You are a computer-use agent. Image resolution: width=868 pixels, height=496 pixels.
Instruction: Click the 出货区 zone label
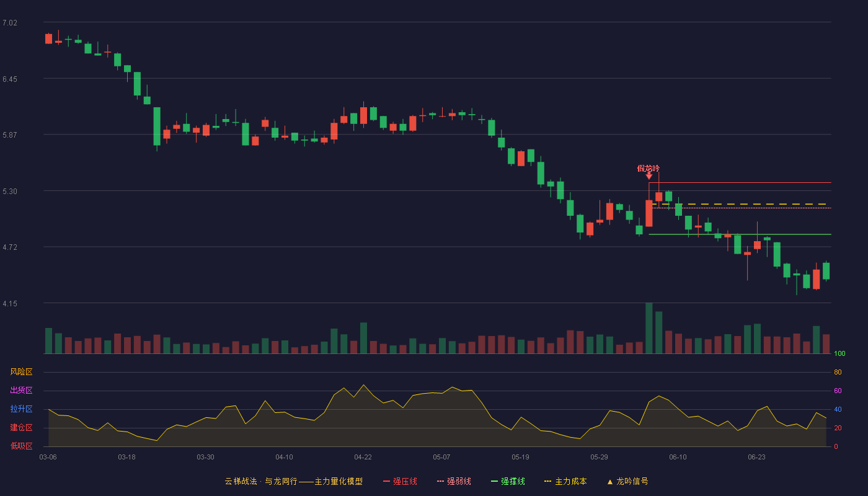pyautogui.click(x=21, y=391)
